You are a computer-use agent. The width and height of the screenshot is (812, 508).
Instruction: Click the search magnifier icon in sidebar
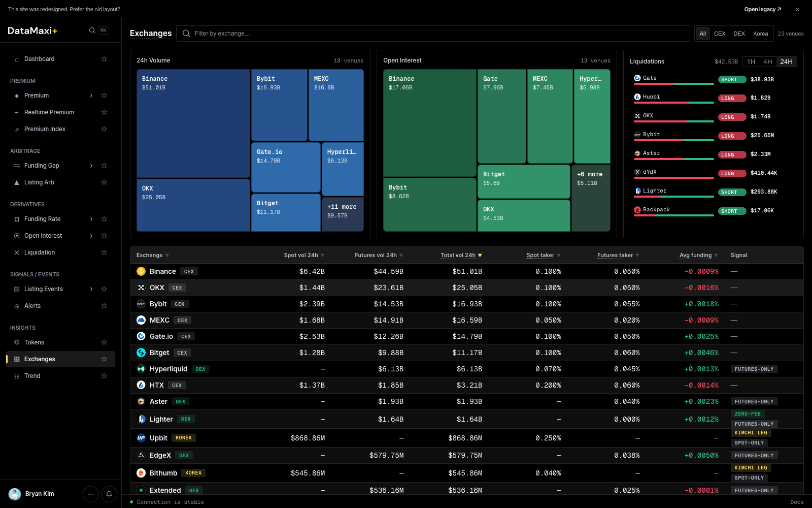[x=92, y=30]
